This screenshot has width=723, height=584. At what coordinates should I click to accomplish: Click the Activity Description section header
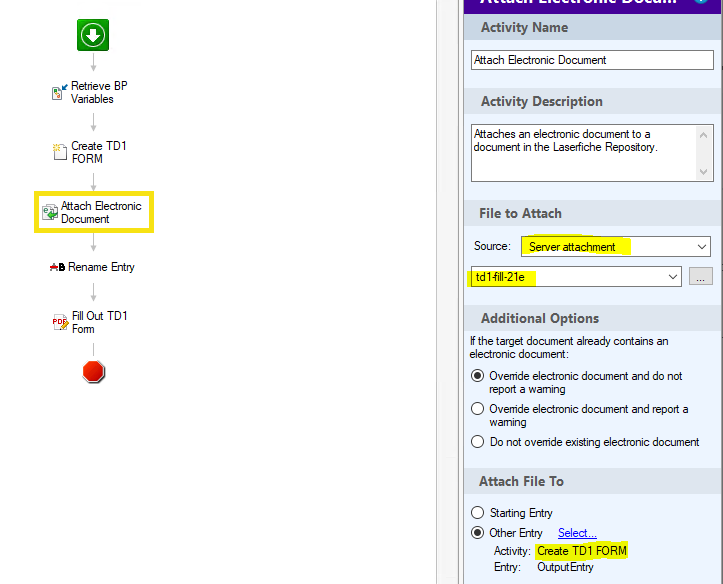[593, 101]
